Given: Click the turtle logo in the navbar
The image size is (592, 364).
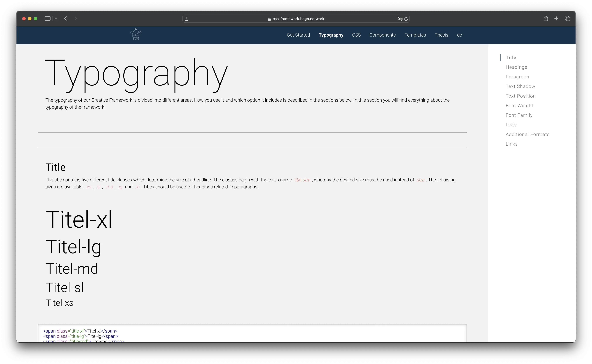Looking at the screenshot, I should pyautogui.click(x=136, y=34).
